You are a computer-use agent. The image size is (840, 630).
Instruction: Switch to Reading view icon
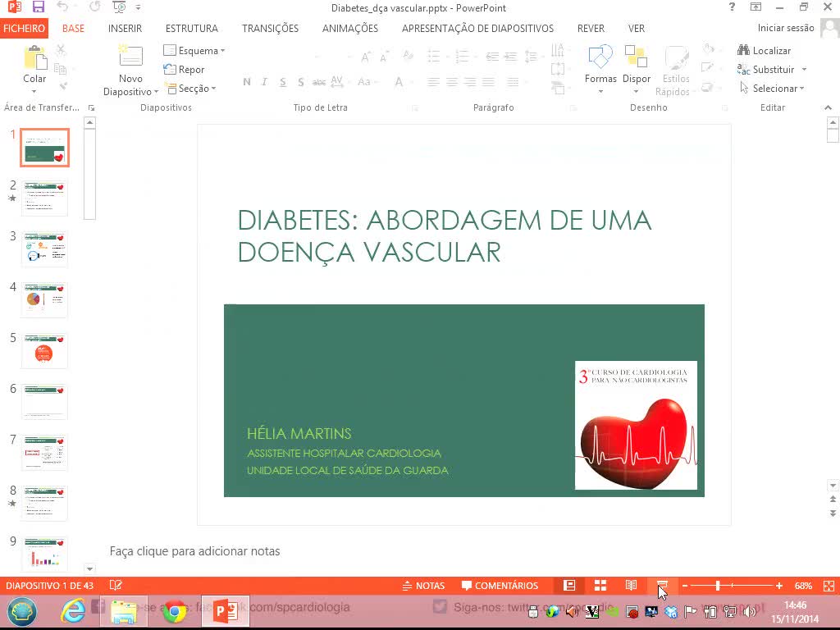click(x=631, y=586)
